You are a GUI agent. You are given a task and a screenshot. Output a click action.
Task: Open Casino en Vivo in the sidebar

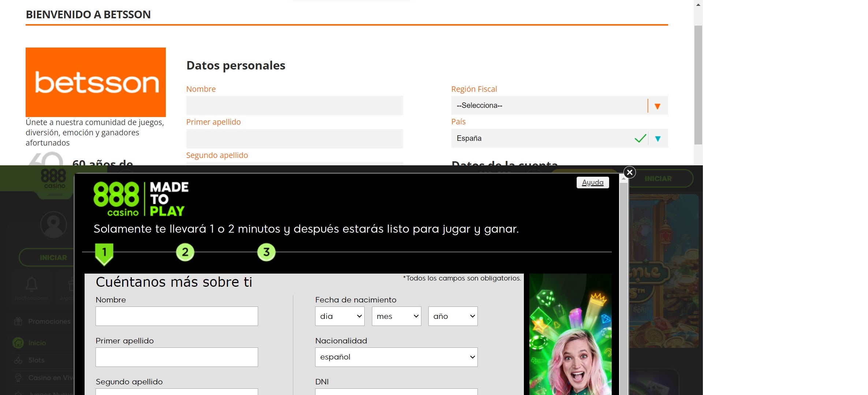(41, 378)
